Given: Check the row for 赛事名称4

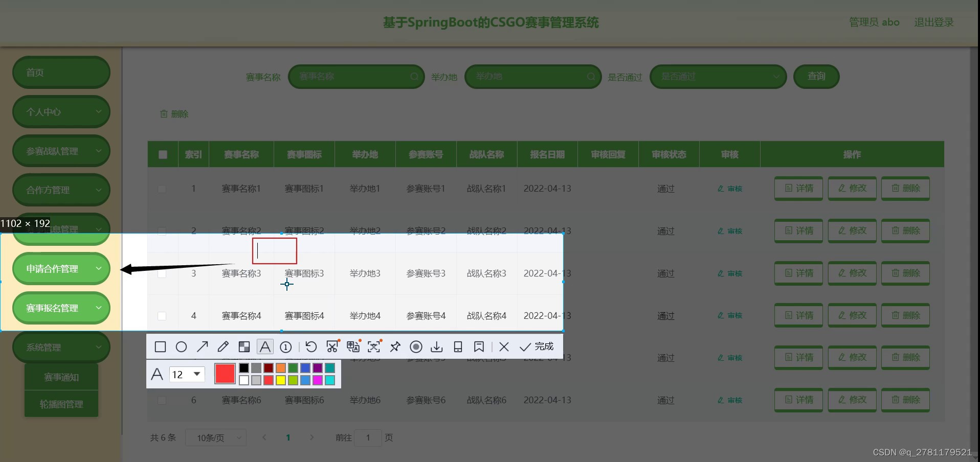Looking at the screenshot, I should tap(162, 316).
